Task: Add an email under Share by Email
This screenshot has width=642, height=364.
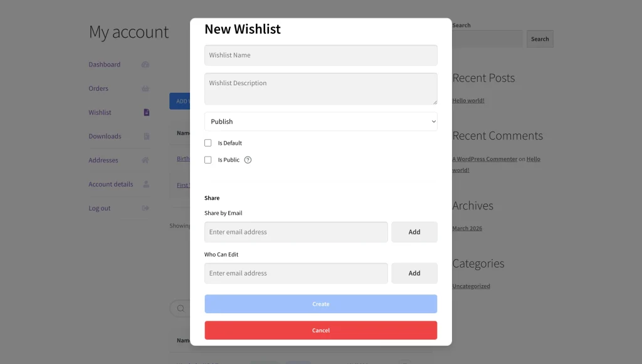Action: click(414, 232)
